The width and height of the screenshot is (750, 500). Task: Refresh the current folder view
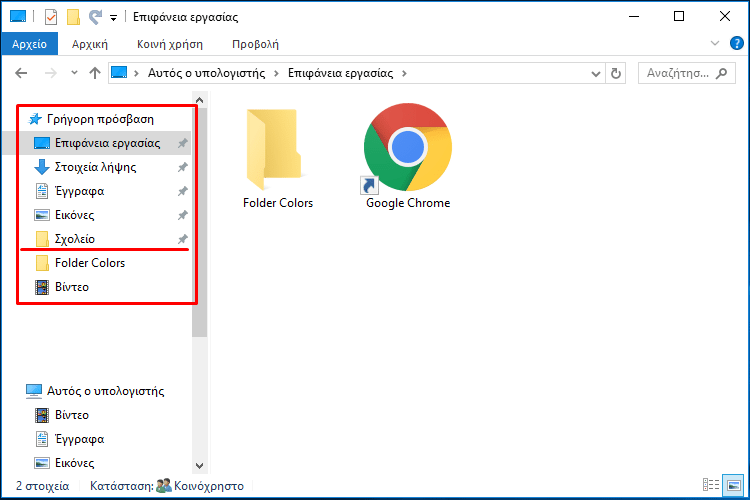(x=616, y=74)
